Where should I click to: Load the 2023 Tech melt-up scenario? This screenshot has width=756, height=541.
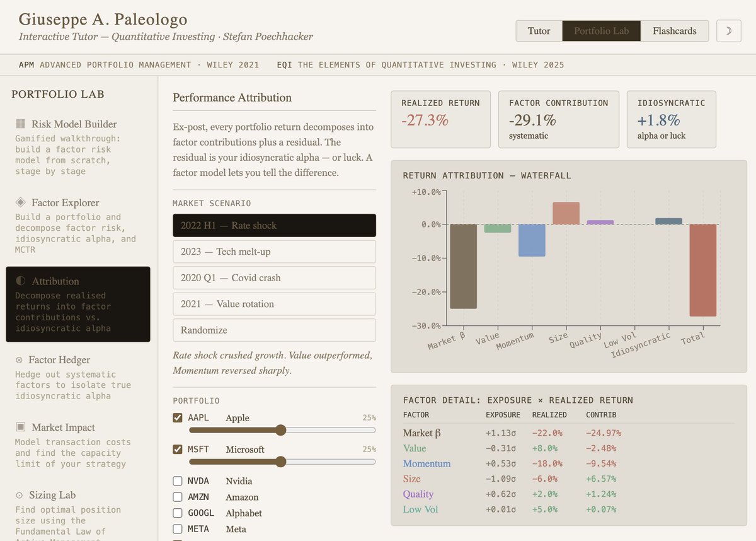[x=274, y=252]
